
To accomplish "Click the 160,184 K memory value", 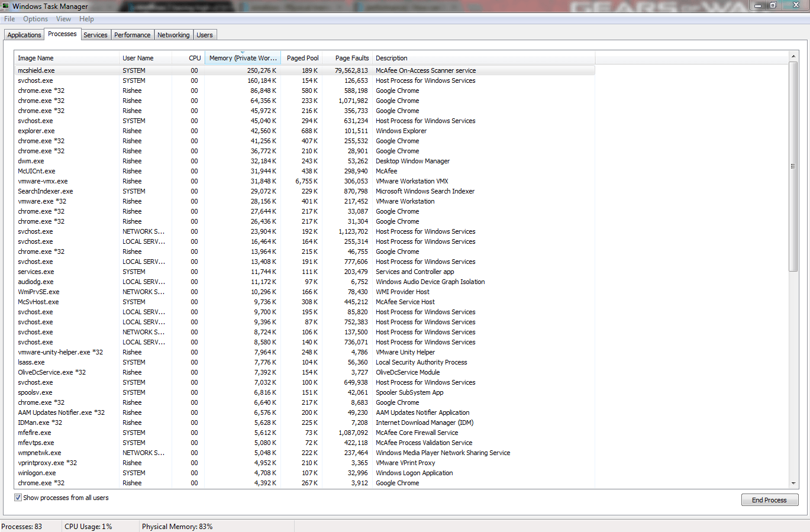I will tap(262, 80).
